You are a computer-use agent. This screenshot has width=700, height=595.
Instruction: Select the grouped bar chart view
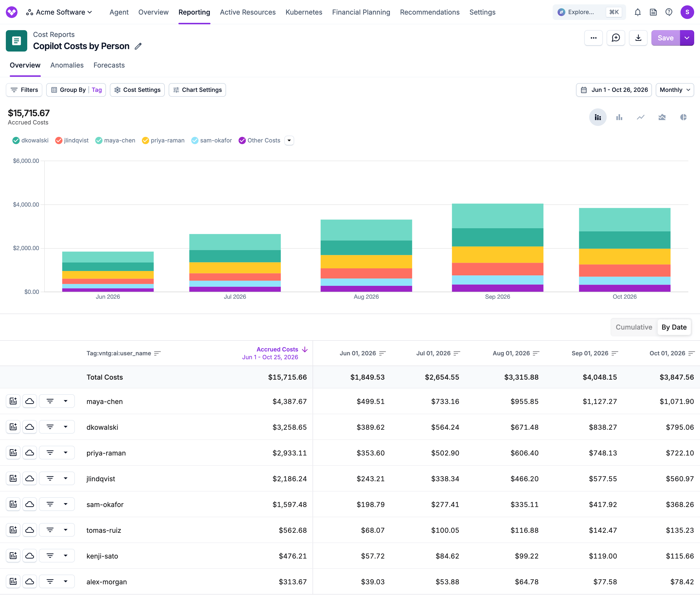click(619, 117)
